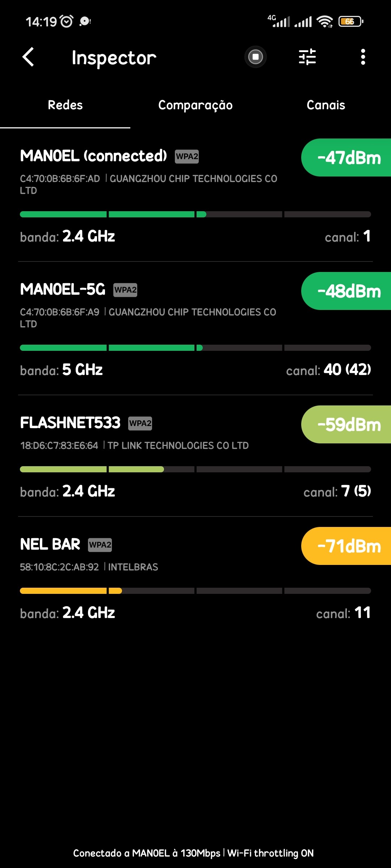Switch to the Canais tab

coord(326,105)
